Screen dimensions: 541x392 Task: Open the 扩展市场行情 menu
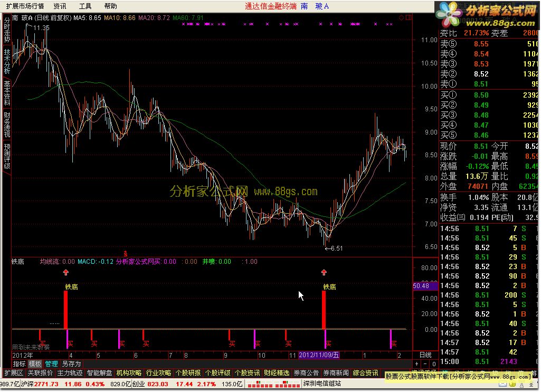(25, 6)
